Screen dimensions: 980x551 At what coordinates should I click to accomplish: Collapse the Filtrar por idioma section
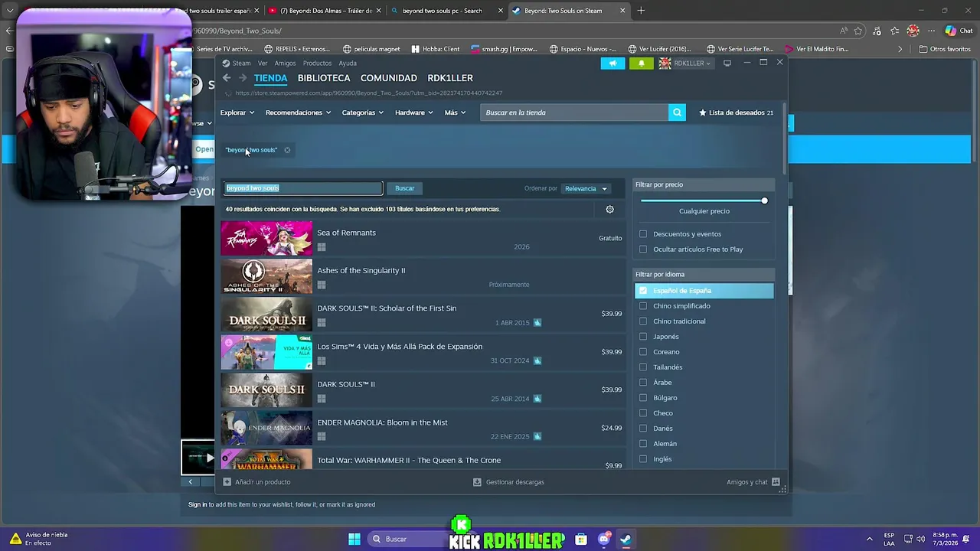tap(704, 274)
